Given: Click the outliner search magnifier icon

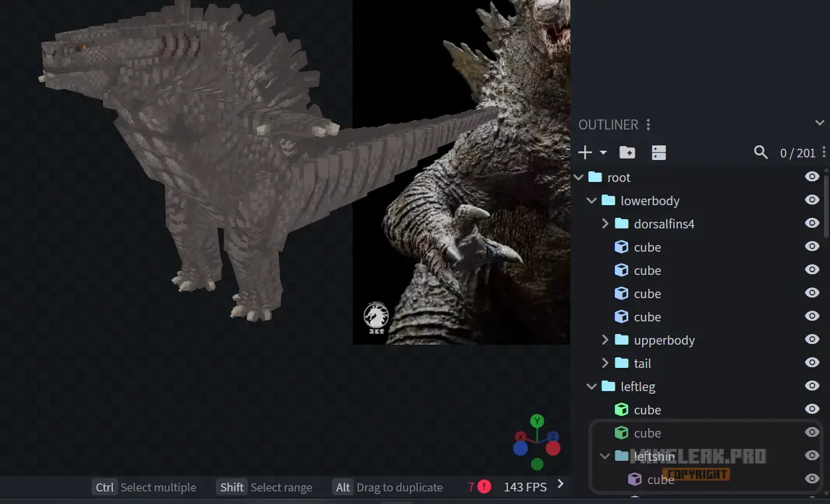Looking at the screenshot, I should coord(761,153).
